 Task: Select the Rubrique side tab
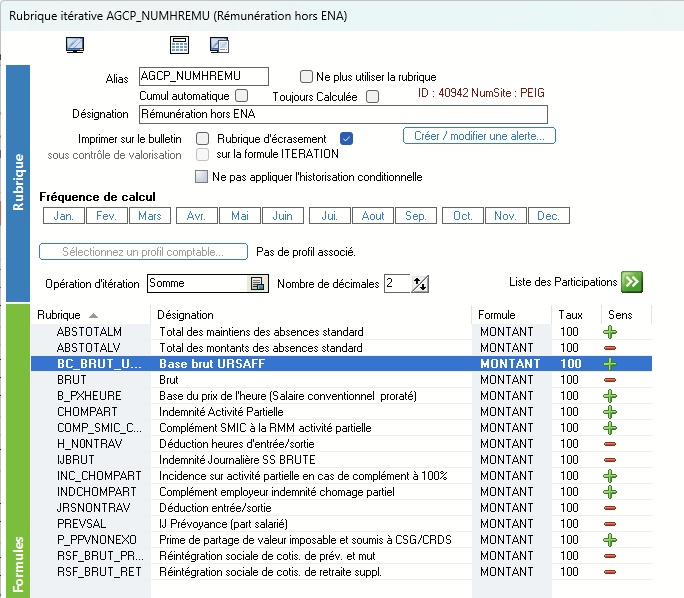[18, 180]
